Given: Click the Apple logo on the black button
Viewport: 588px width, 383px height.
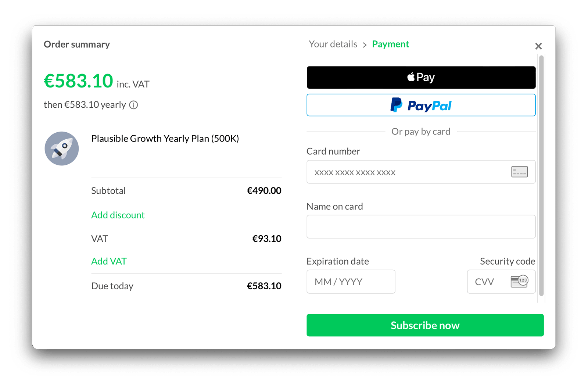Looking at the screenshot, I should pyautogui.click(x=410, y=77).
